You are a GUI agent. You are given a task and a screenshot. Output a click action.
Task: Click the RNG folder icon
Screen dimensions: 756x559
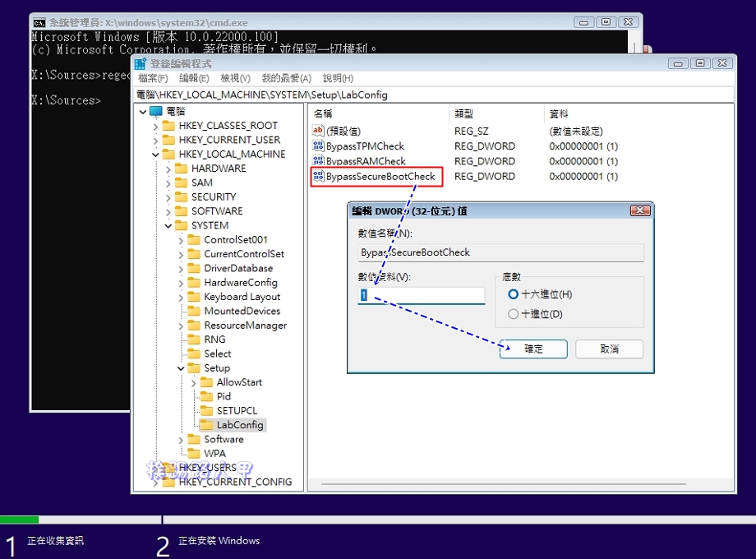point(194,340)
